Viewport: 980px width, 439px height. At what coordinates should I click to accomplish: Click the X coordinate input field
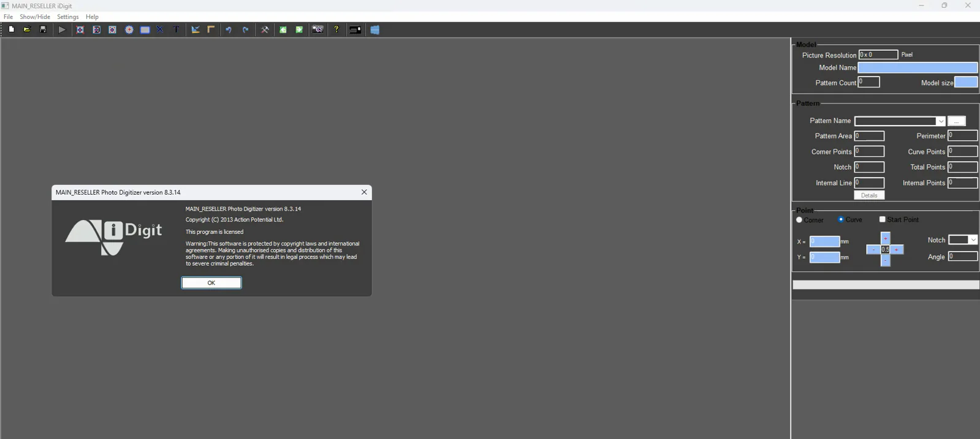(824, 241)
